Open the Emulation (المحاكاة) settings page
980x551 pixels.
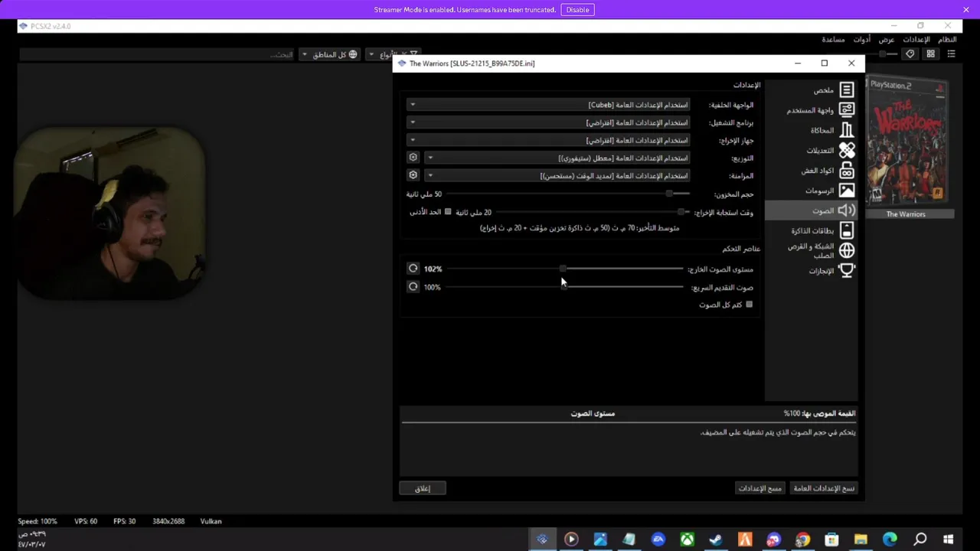tap(812, 130)
